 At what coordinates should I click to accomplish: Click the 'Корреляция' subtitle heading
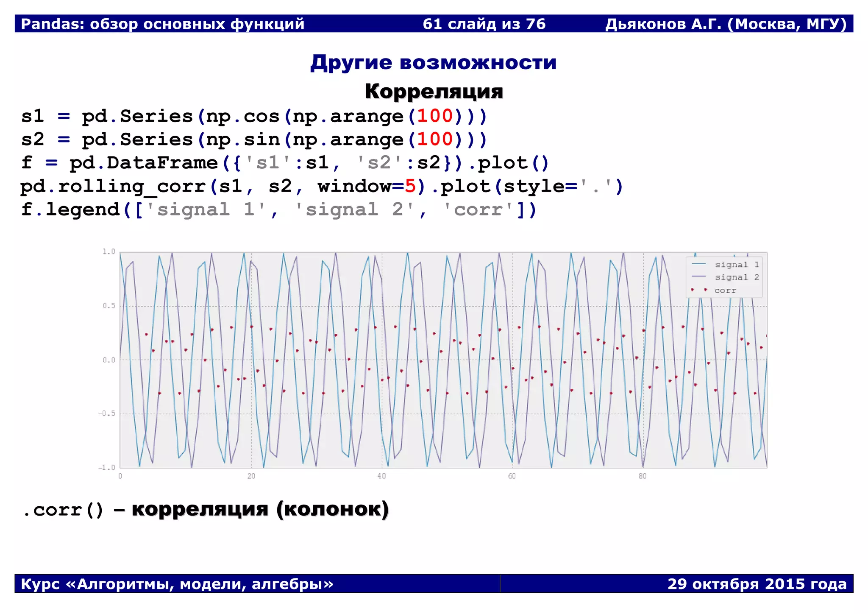point(434,91)
